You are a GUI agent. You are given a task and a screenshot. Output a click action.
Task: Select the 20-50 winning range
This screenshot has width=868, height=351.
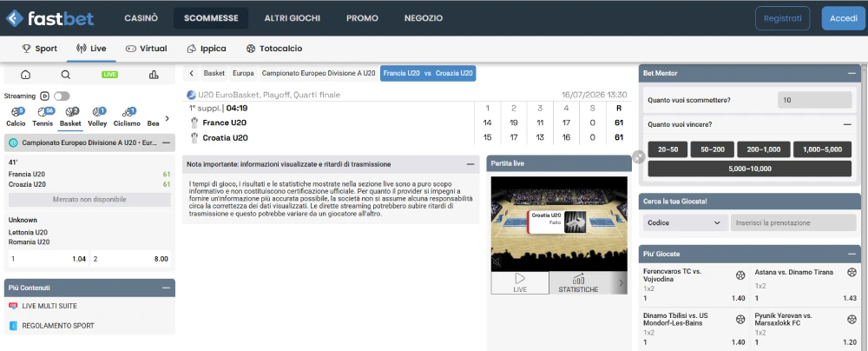667,149
